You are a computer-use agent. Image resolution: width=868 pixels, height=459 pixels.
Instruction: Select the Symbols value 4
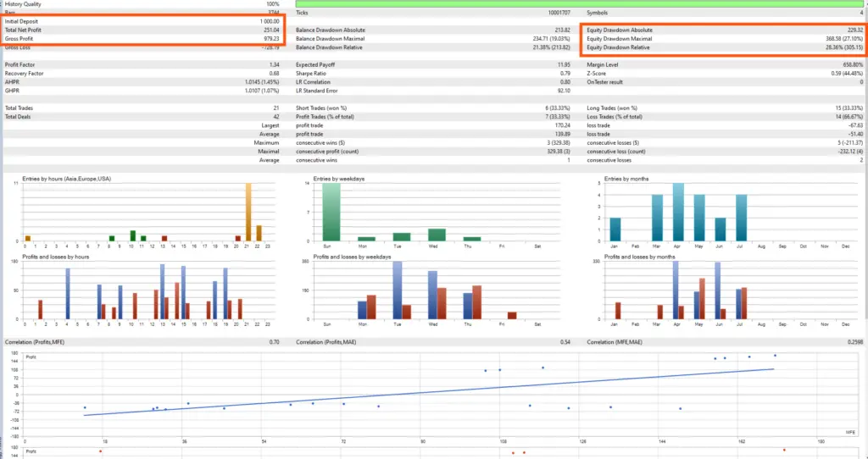coord(861,13)
